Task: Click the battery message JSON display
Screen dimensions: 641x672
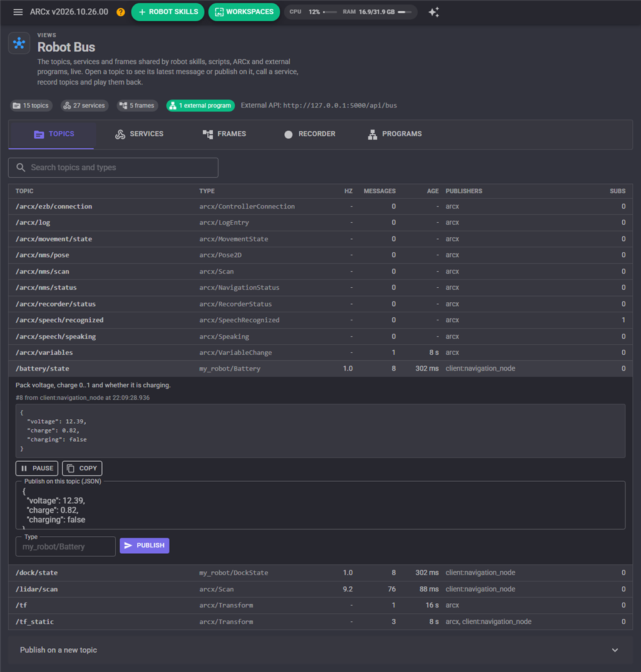Action: pos(320,430)
